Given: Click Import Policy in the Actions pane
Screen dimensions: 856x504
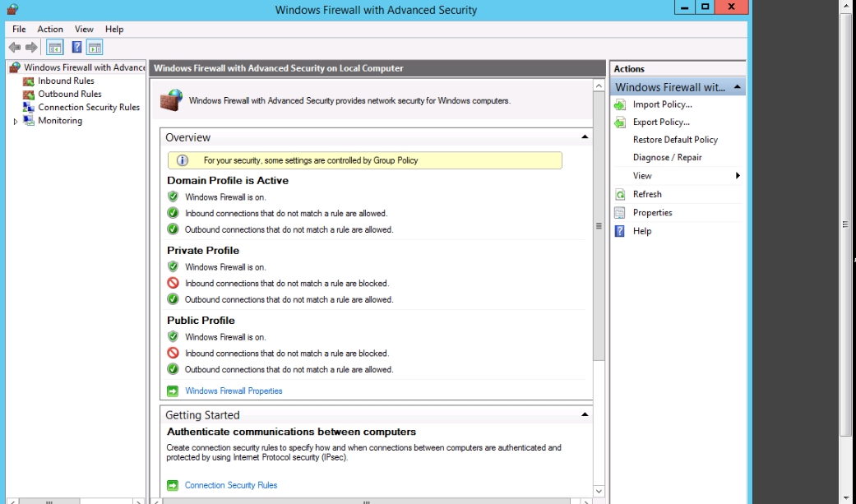Looking at the screenshot, I should [x=662, y=104].
